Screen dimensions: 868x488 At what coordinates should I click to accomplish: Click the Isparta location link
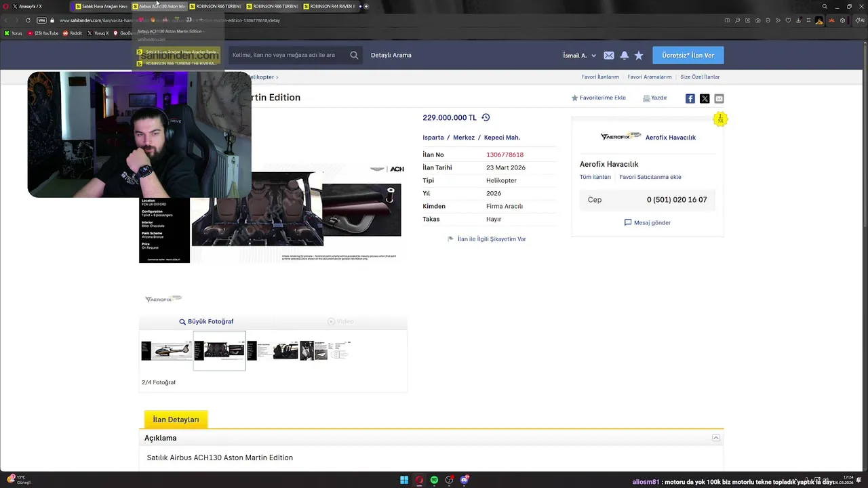[x=433, y=138]
